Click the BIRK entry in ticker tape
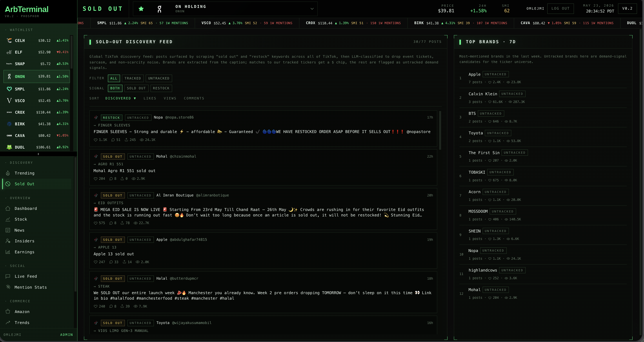 pos(460,23)
